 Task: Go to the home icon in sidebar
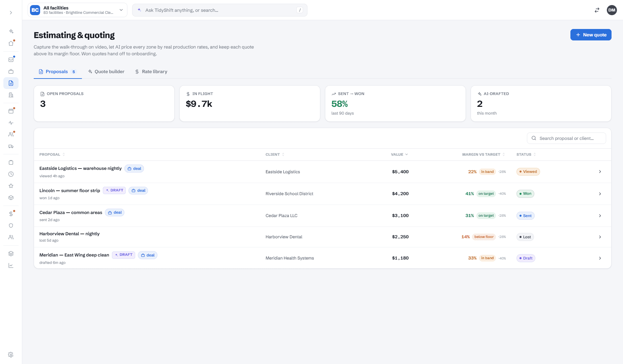point(11,43)
